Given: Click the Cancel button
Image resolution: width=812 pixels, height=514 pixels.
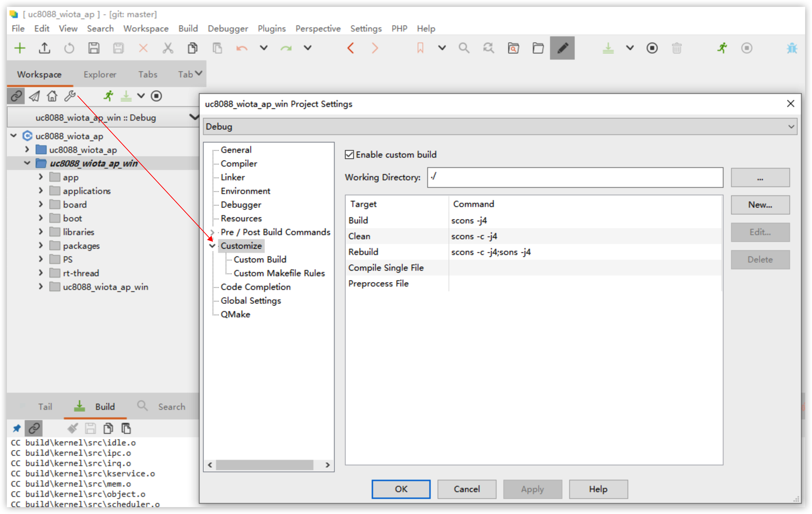Looking at the screenshot, I should tap(467, 489).
